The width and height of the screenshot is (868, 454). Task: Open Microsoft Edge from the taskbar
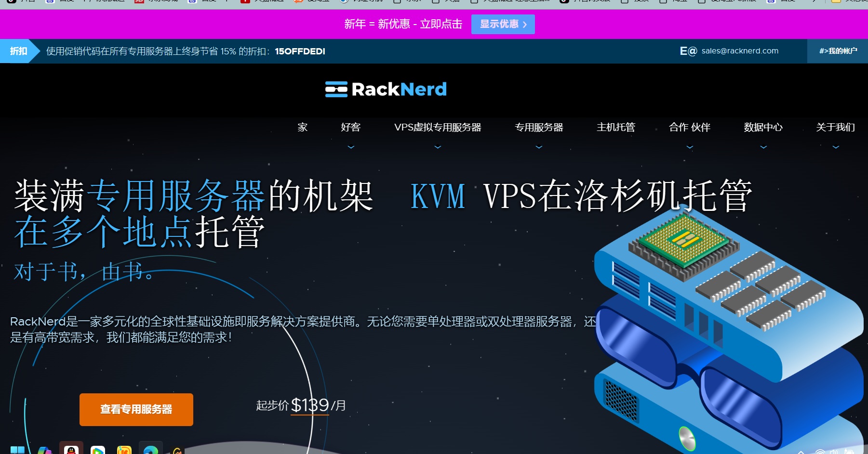tap(150, 450)
